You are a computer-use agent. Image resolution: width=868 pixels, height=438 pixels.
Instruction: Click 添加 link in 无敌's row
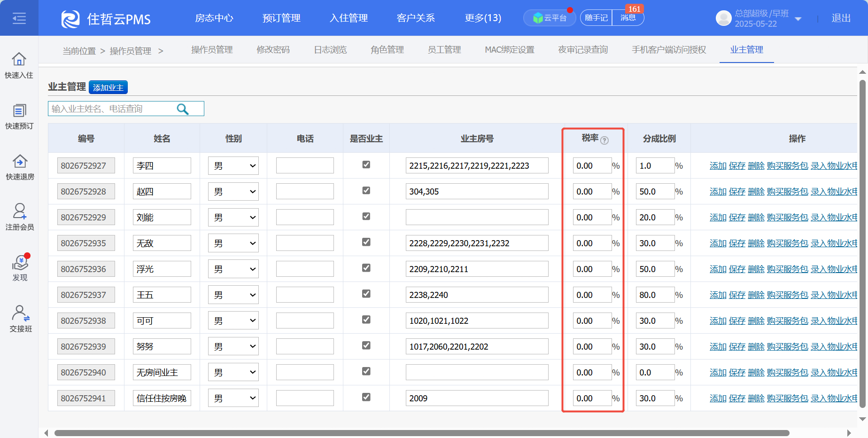point(718,243)
